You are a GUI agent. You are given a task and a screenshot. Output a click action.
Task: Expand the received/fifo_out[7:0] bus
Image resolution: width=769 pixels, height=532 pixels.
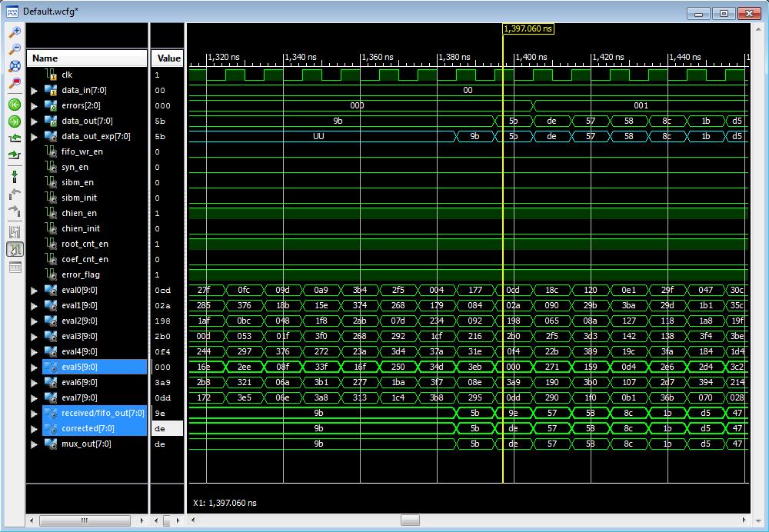tap(34, 414)
